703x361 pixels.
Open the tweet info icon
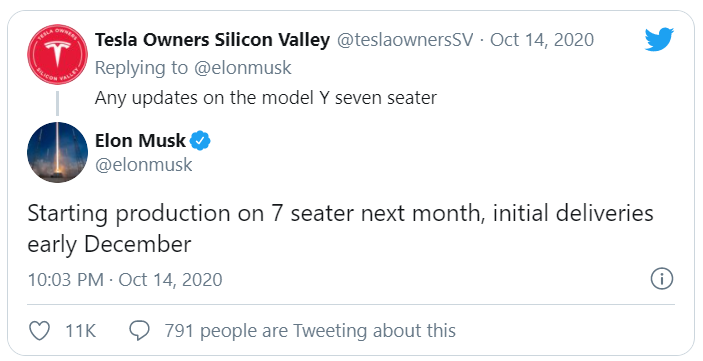(662, 278)
